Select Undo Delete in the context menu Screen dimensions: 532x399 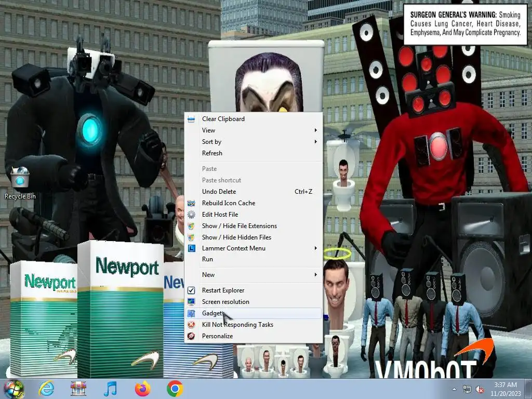[254, 192]
